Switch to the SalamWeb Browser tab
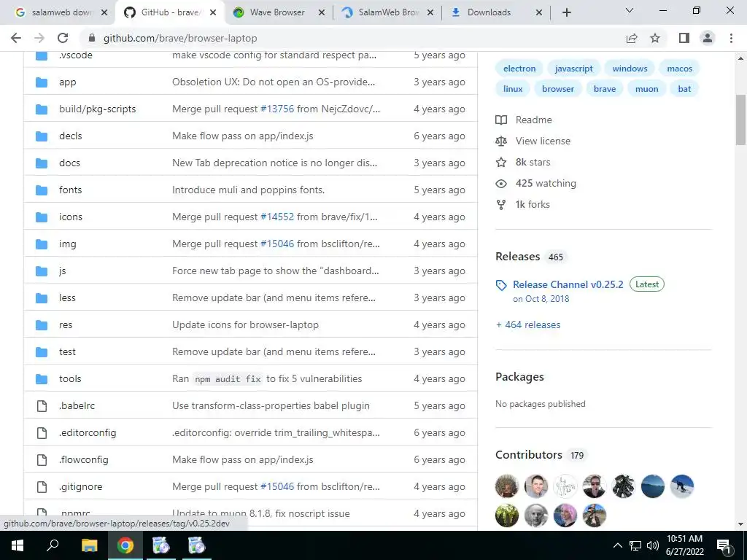The height and width of the screenshot is (560, 747). 388,12
